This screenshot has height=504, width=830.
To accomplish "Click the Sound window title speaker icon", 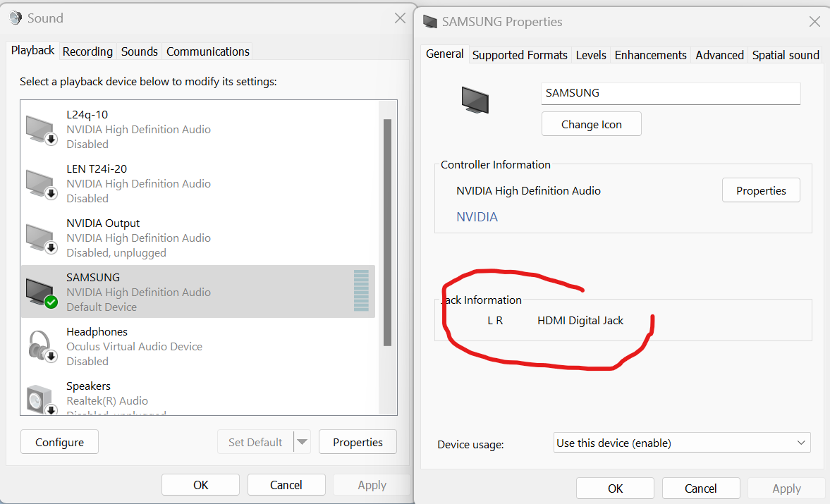I will coord(16,18).
